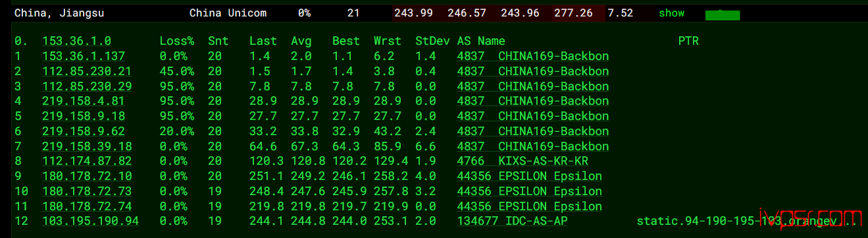Open IP link 219.158.4.81
The width and height of the screenshot is (868, 238).
click(x=84, y=102)
